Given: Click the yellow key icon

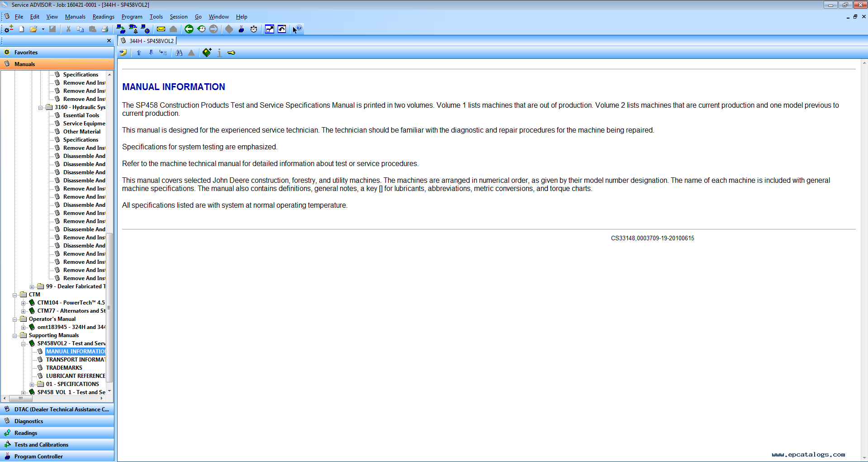Looking at the screenshot, I should coord(232,53).
